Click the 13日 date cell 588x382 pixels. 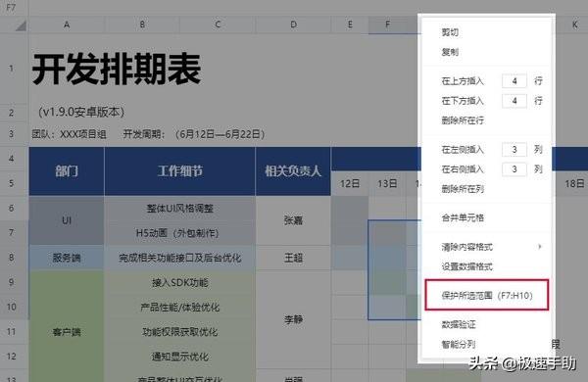pyautogui.click(x=387, y=184)
